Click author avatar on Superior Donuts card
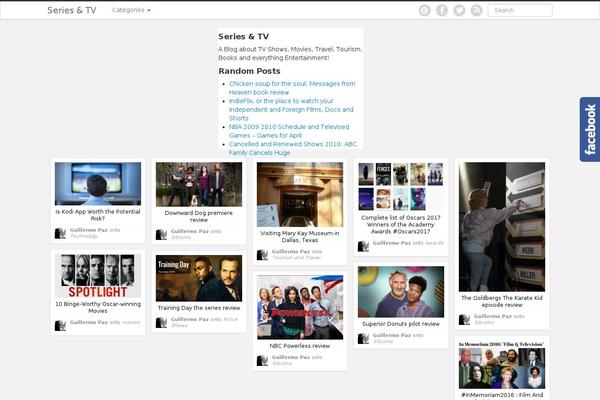The height and width of the screenshot is (400, 600). (x=363, y=338)
